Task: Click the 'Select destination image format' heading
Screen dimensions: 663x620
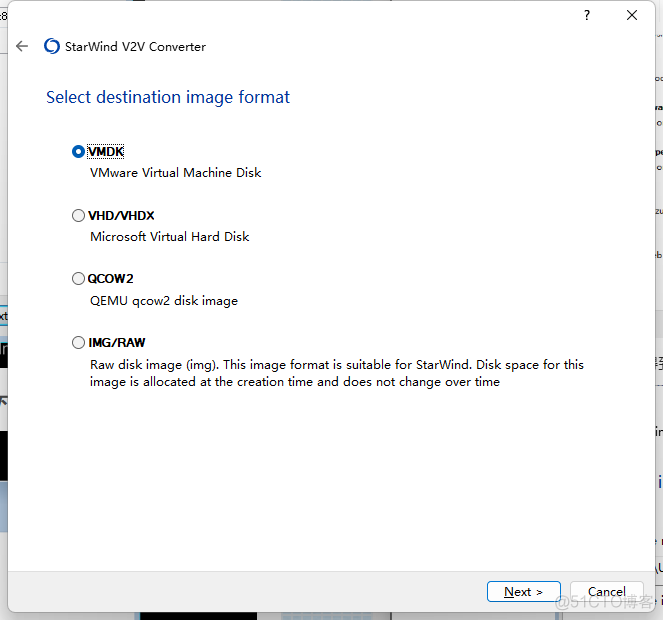Action: tap(168, 97)
